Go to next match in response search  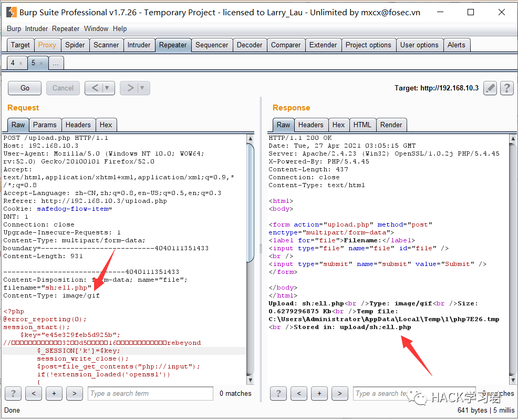pos(340,393)
